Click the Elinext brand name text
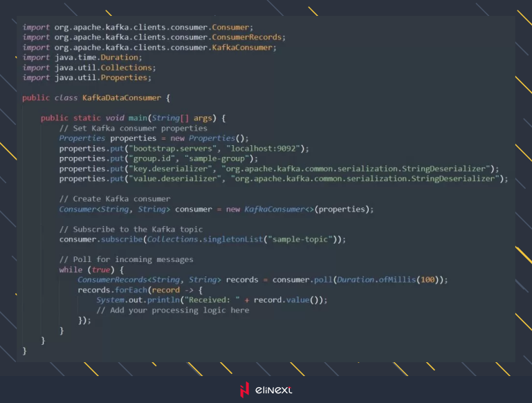The image size is (532, 403). pyautogui.click(x=274, y=391)
